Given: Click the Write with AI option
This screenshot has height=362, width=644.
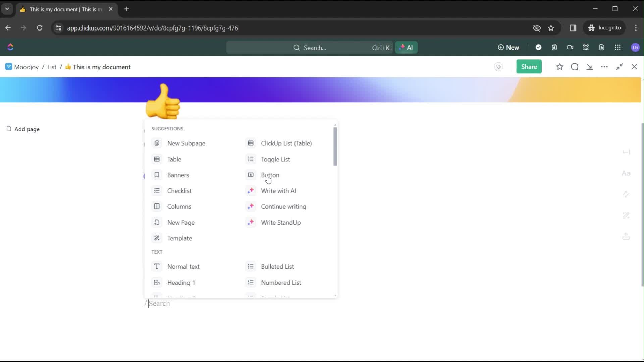Looking at the screenshot, I should pyautogui.click(x=278, y=190).
